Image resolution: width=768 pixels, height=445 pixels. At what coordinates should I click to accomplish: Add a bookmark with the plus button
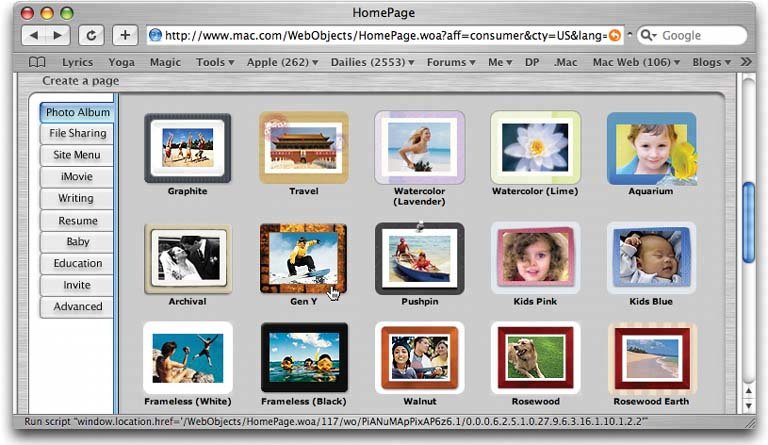point(125,35)
